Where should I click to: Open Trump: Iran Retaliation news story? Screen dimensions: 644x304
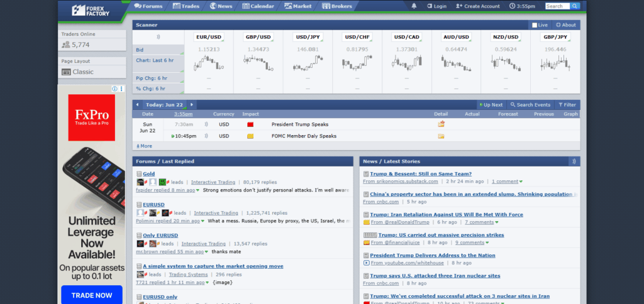point(447,215)
